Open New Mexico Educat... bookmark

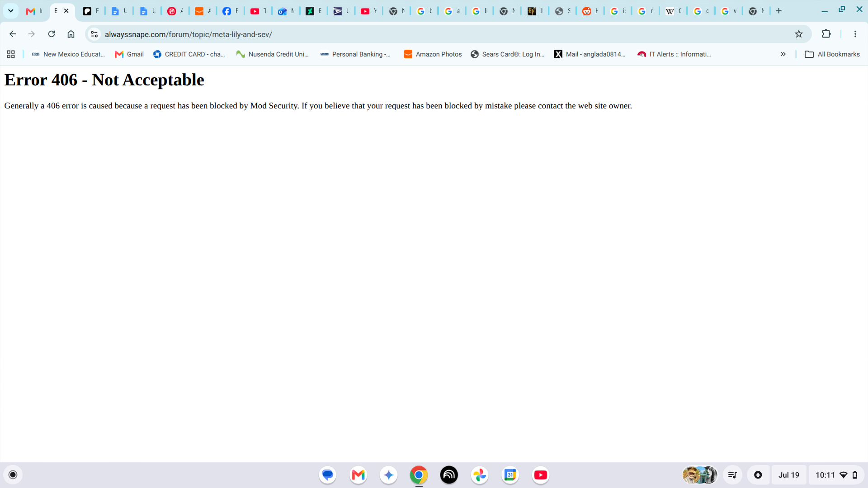point(68,54)
